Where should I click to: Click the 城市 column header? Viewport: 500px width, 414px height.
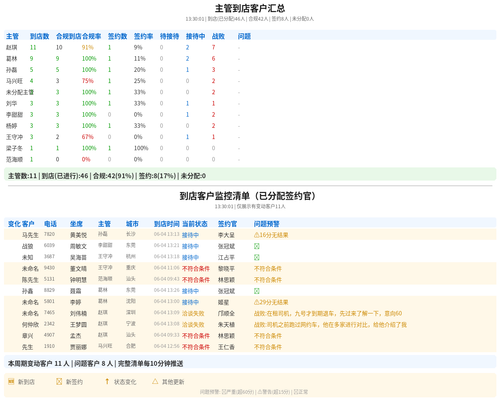pos(132,224)
